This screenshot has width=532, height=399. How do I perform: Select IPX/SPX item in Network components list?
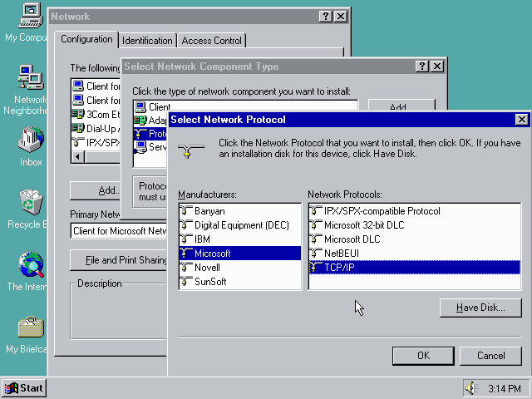click(x=96, y=143)
